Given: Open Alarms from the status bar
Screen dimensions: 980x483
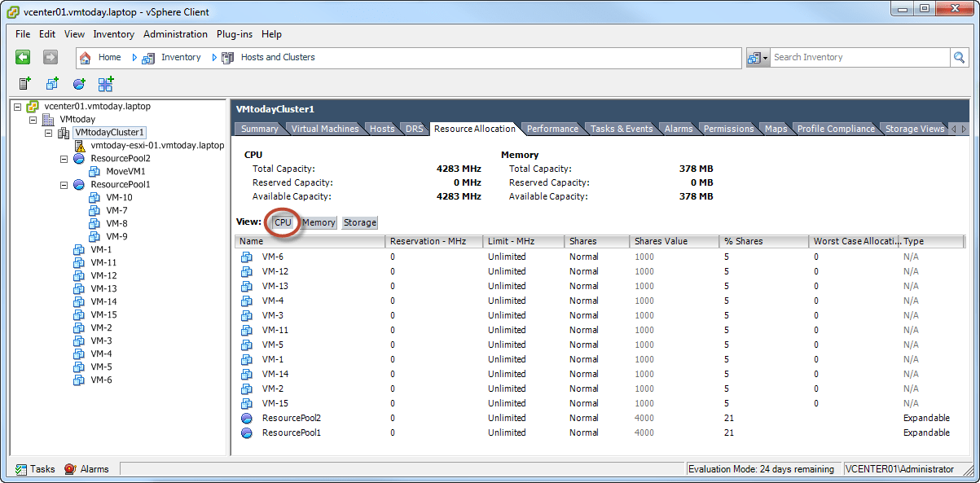Looking at the screenshot, I should click(x=86, y=469).
